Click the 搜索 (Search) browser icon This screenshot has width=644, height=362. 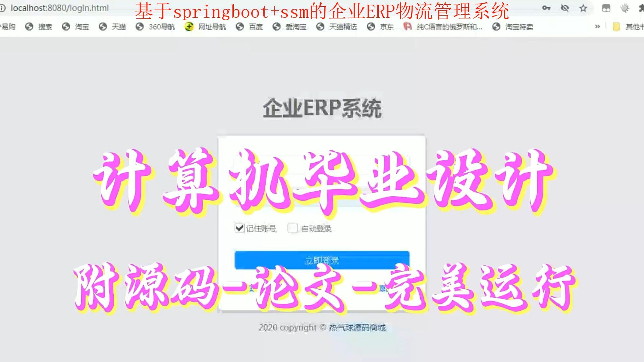pos(30,27)
